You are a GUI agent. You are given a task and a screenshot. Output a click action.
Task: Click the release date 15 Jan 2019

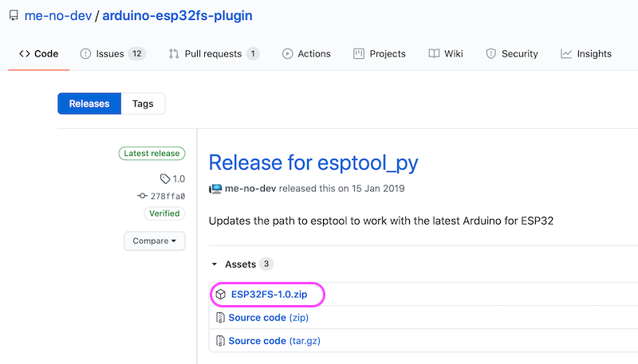click(x=378, y=189)
